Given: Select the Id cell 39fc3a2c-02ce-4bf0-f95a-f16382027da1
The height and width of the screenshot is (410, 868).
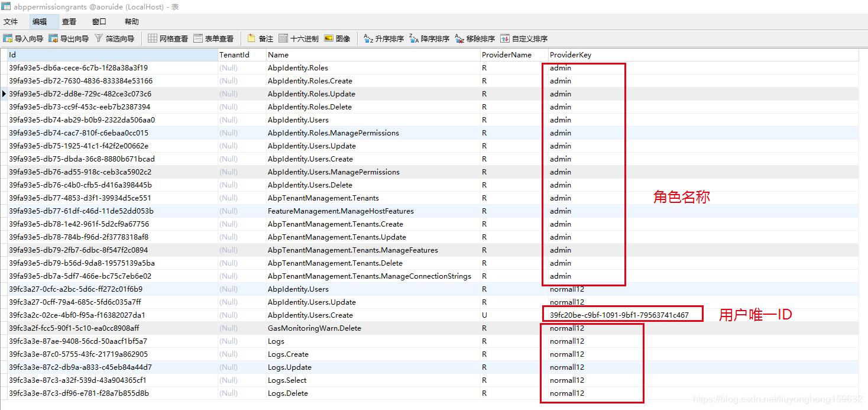Looking at the screenshot, I should tap(112, 315).
